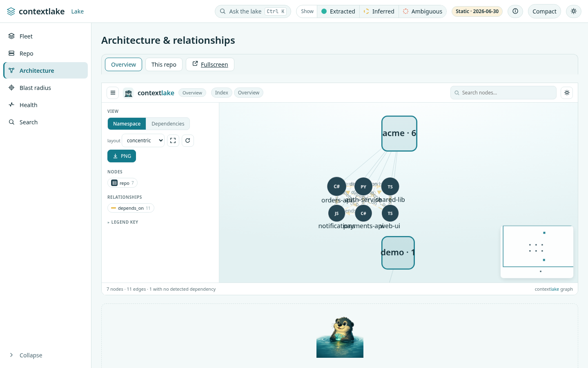Open the graph in Fullscreen

tap(210, 65)
